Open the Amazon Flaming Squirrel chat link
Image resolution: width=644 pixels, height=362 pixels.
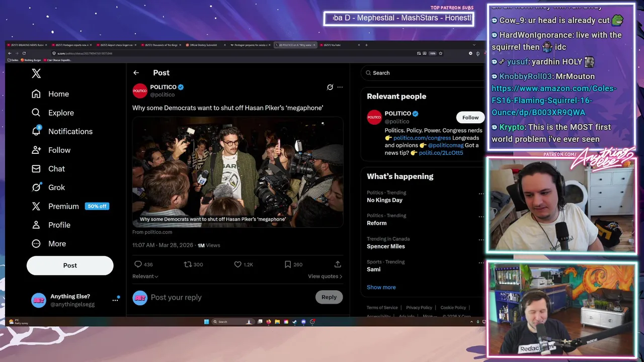[554, 100]
